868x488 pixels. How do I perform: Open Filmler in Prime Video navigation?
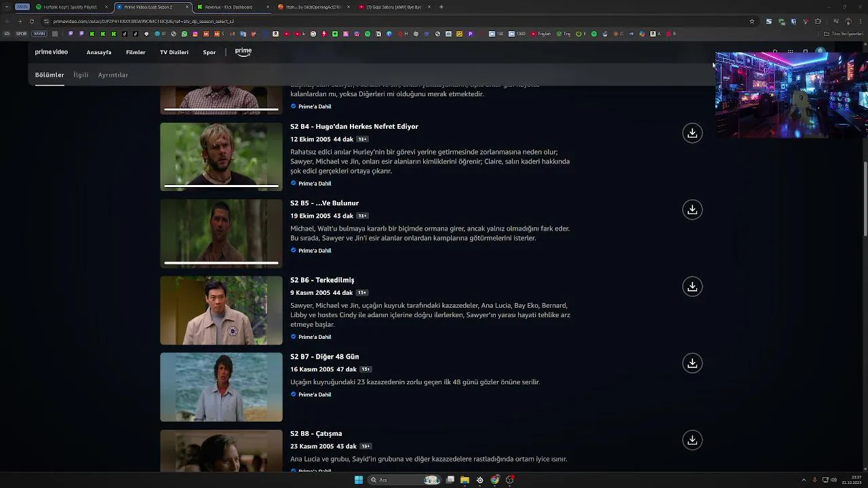[x=136, y=52]
